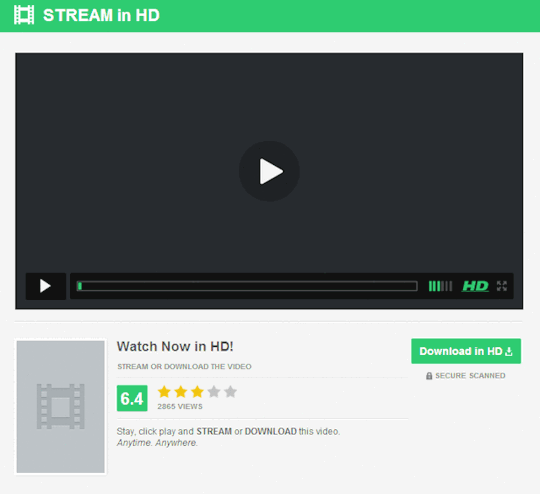Click the gray movie poster thumbnail
The height and width of the screenshot is (494, 540).
pos(61,406)
